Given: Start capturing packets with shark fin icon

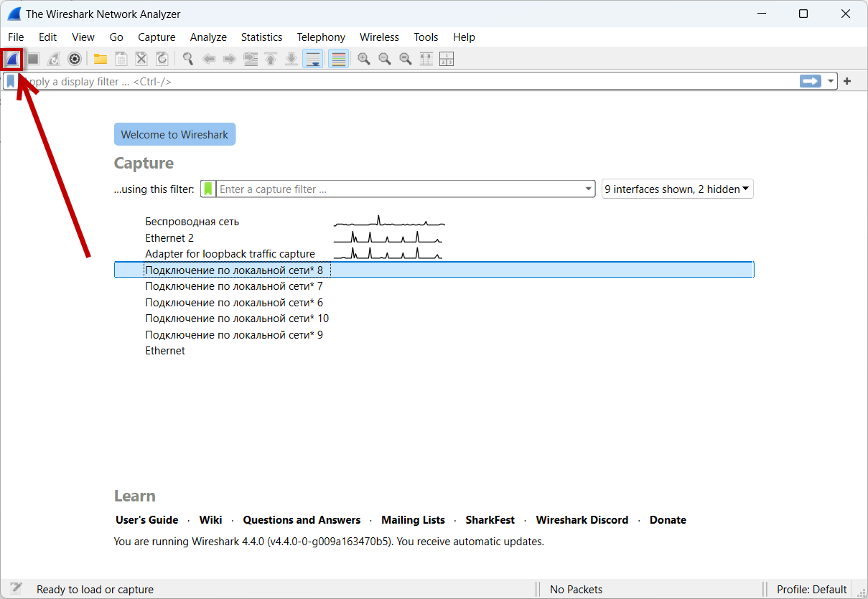Looking at the screenshot, I should coord(12,59).
